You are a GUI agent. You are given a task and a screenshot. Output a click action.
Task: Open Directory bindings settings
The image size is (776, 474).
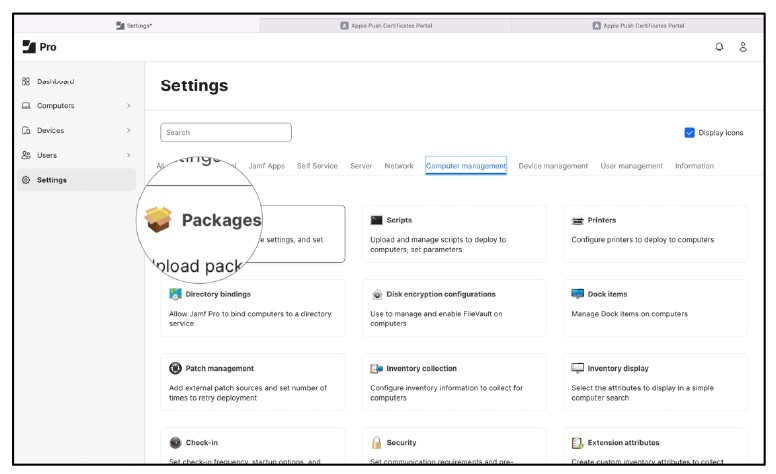pyautogui.click(x=252, y=308)
